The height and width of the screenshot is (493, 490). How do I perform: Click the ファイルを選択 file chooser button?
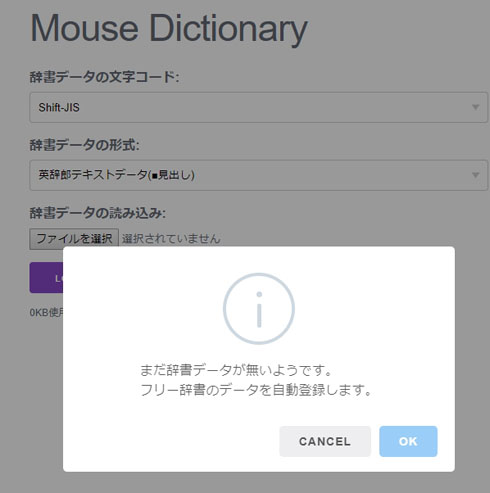coord(74,239)
